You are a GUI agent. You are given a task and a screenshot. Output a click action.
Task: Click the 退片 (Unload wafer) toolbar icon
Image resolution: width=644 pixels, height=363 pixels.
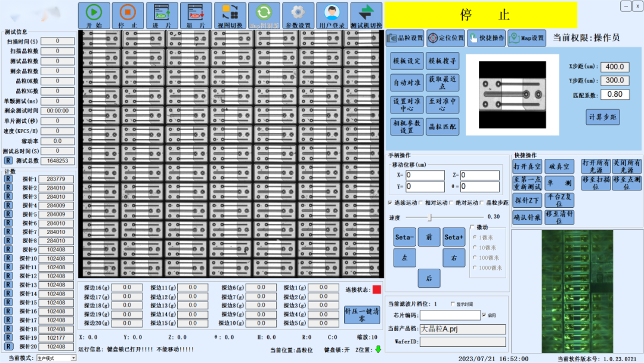point(196,16)
